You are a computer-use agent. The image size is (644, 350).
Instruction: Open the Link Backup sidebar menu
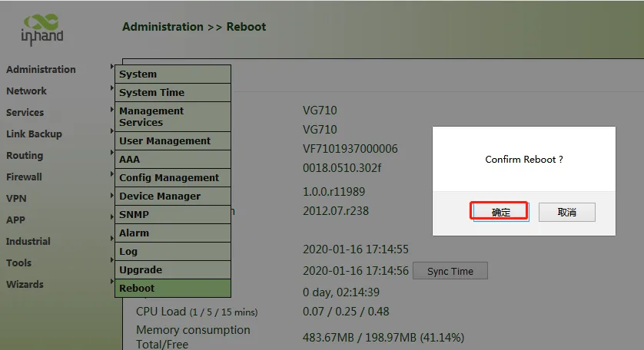point(34,134)
